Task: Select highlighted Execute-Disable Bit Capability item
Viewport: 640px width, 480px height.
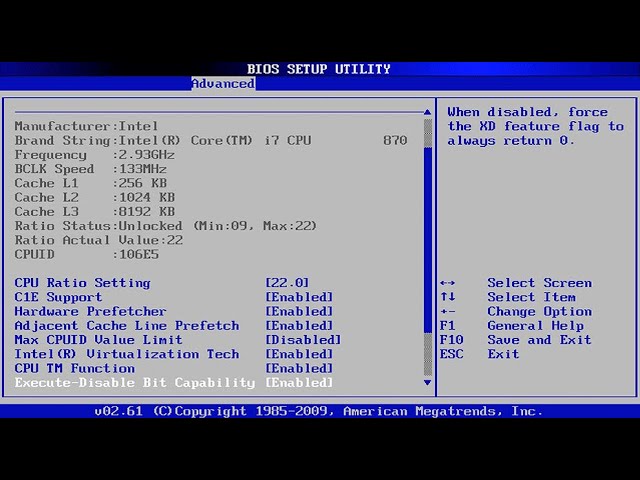Action: pos(135,383)
